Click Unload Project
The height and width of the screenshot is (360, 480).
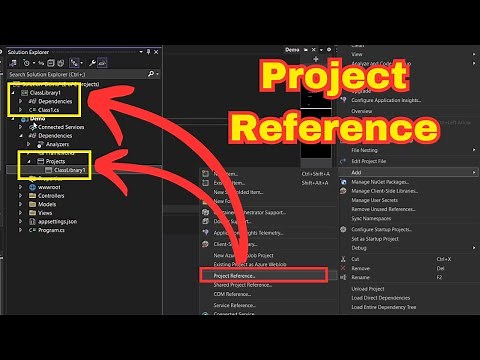point(368,289)
